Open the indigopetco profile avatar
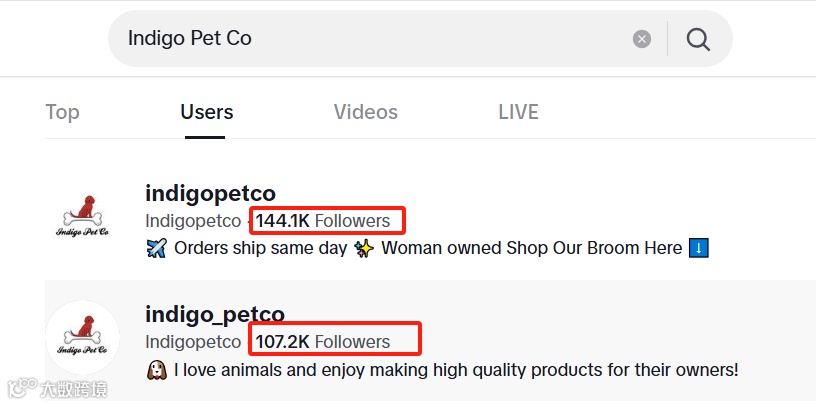816x405 pixels. (x=82, y=218)
